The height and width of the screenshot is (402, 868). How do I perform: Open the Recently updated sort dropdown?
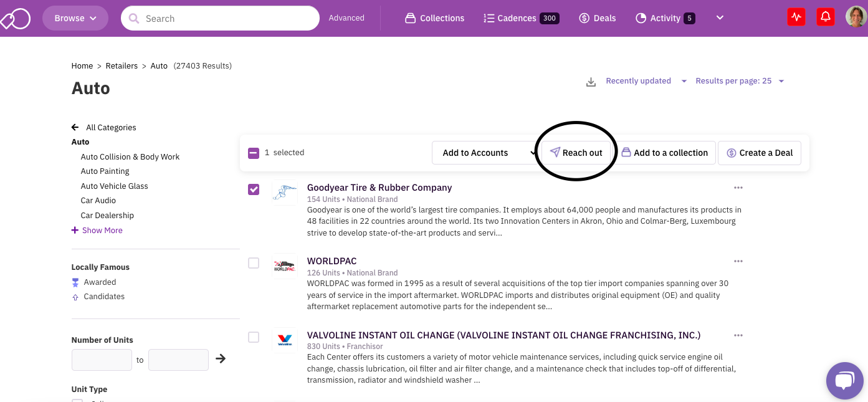646,81
